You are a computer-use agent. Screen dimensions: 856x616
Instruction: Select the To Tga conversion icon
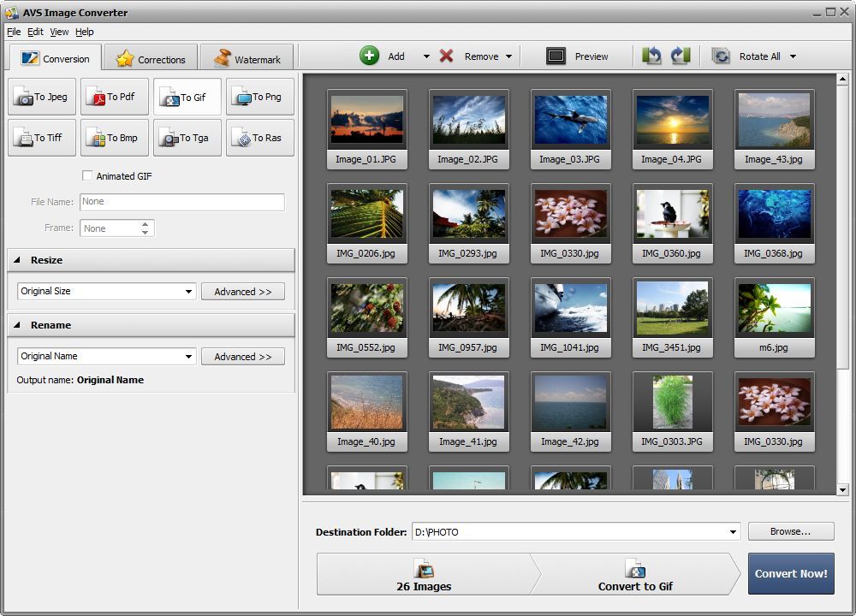pyautogui.click(x=187, y=138)
